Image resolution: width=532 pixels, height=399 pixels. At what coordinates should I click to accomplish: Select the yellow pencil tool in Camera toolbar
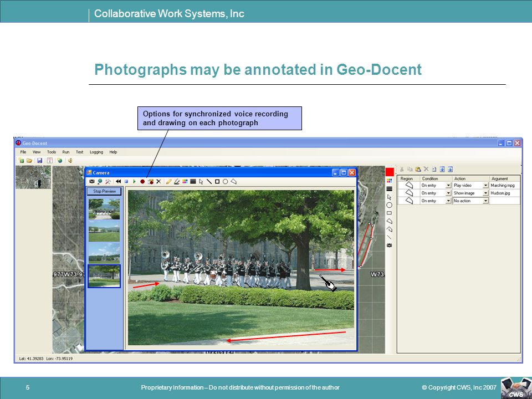tap(168, 182)
